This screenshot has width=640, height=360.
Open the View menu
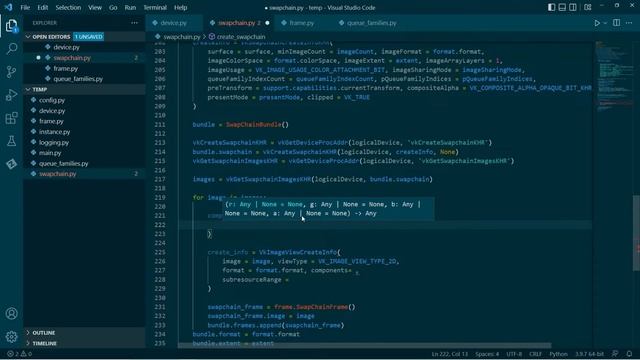point(95,7)
